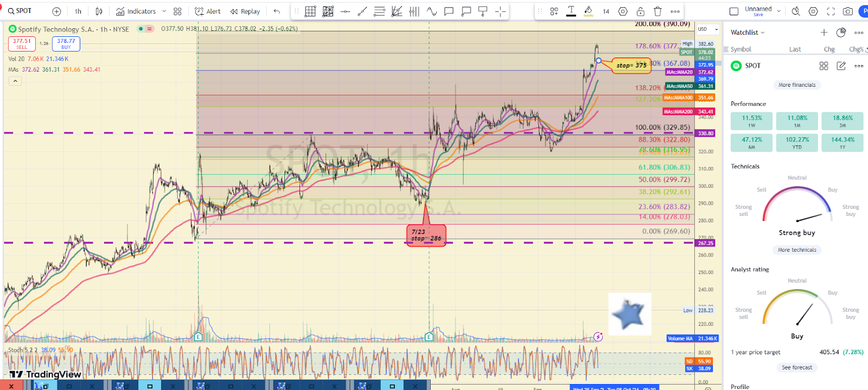Delete the selected drawing with trash icon

(x=658, y=11)
